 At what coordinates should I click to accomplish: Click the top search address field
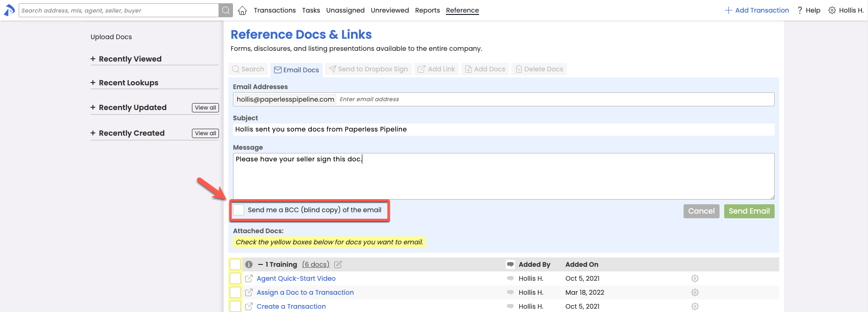click(119, 10)
